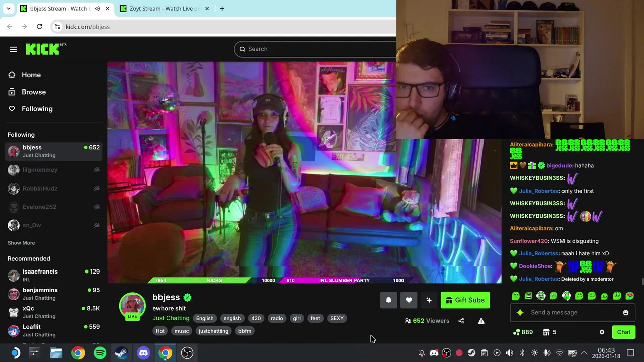Mute the bbjess tab audio icon
The image size is (644, 362).
click(97, 9)
